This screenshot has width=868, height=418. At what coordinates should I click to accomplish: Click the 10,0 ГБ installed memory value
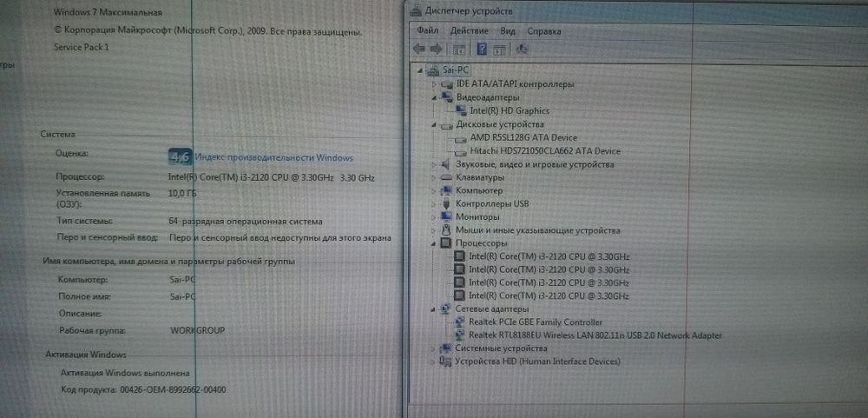click(x=182, y=194)
